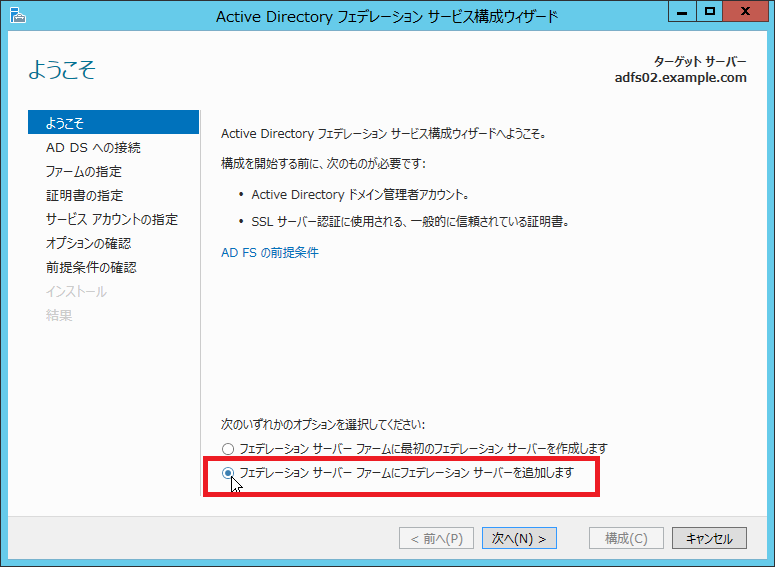This screenshot has height=567, width=775.
Task: Open サービス アカウントの指定 step
Action: (112, 219)
